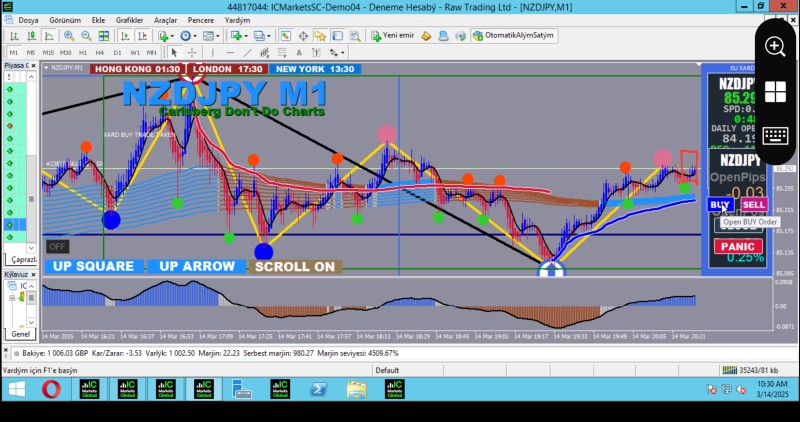Zoom out the chart via toolbar magnifier

(86, 36)
